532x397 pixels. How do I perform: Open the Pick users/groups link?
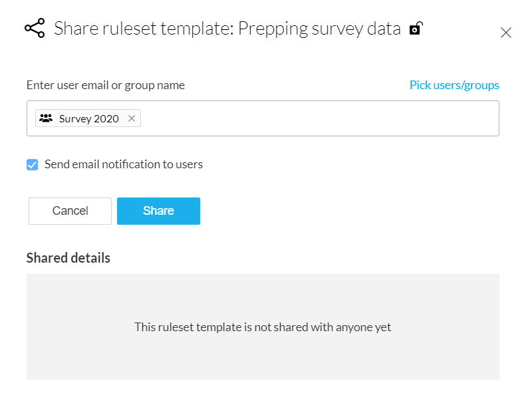point(454,85)
